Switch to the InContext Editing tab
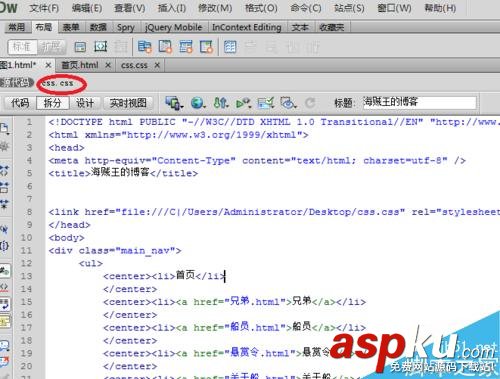The width and height of the screenshot is (500, 379). [247, 27]
